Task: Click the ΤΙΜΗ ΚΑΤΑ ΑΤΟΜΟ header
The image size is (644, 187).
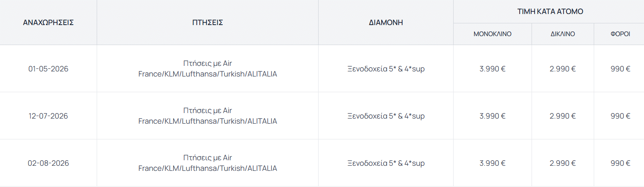Action: 550,11
